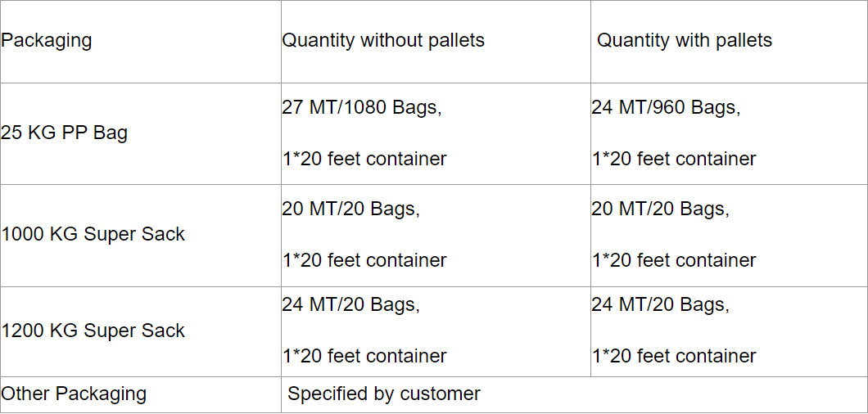Click the "27 MT/1080 Bags," text
This screenshot has width=868, height=414.
point(362,108)
